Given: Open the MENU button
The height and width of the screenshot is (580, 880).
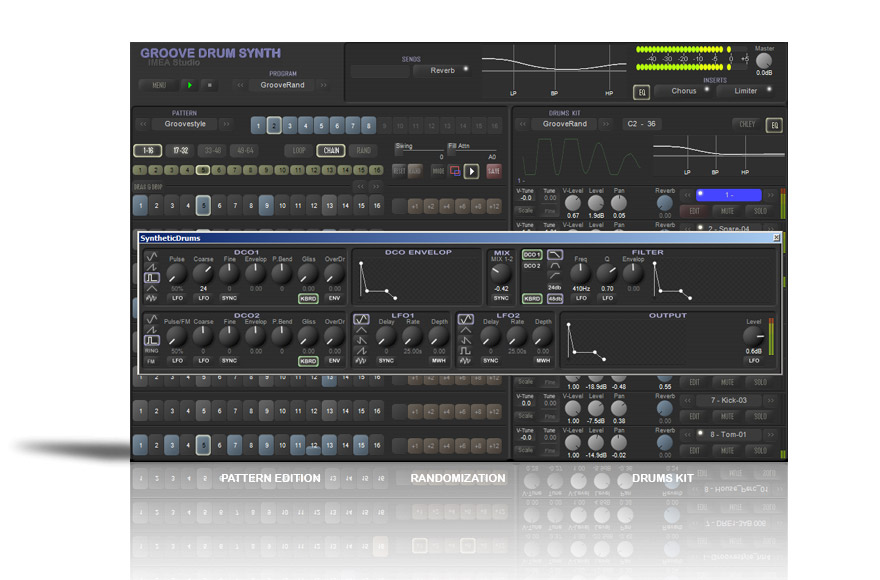Looking at the screenshot, I should point(158,86).
